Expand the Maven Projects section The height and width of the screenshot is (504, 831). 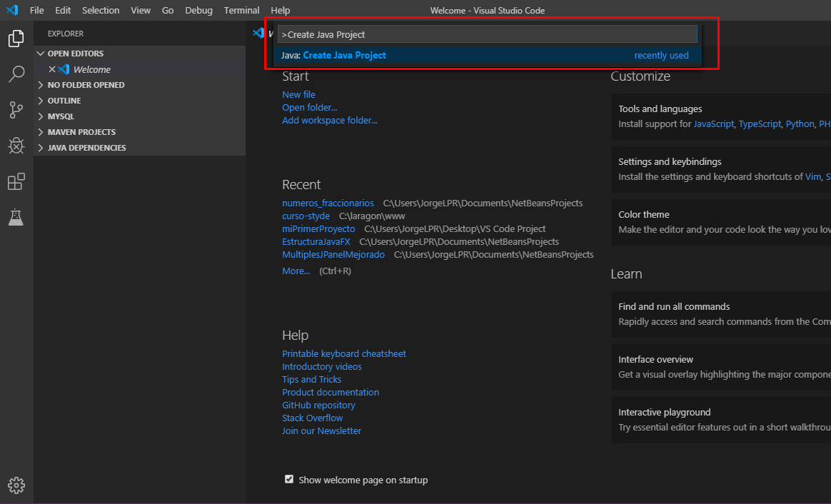click(x=139, y=132)
